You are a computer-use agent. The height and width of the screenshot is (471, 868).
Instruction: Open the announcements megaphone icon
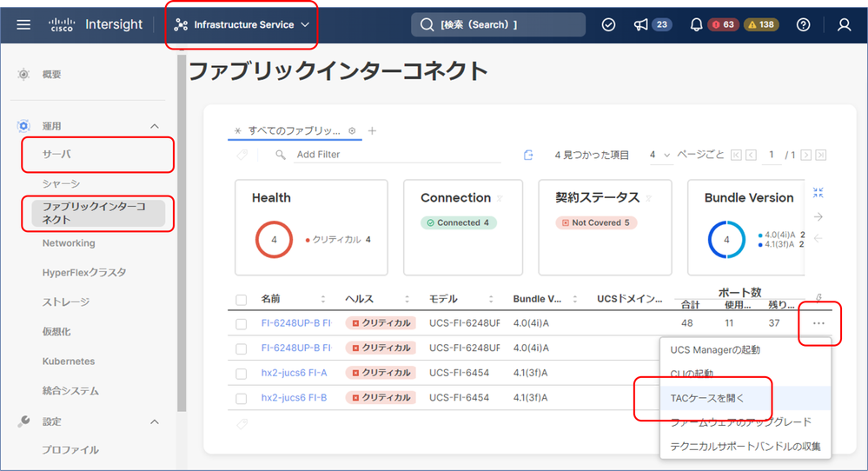640,25
